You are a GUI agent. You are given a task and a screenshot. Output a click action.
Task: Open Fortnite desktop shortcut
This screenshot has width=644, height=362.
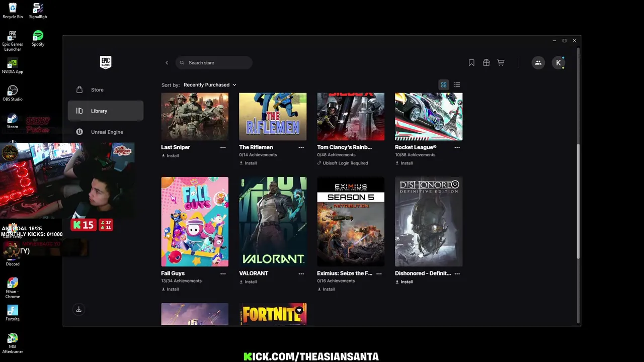(x=13, y=313)
